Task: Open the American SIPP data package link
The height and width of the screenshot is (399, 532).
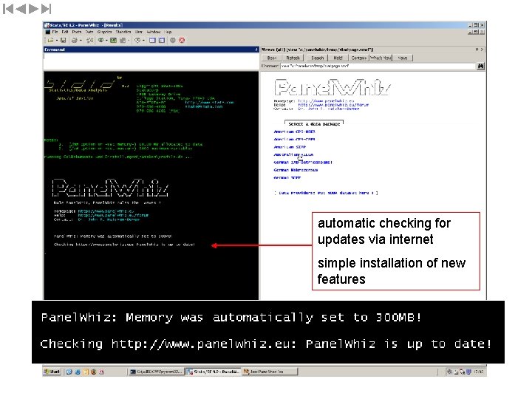Action: (x=290, y=147)
